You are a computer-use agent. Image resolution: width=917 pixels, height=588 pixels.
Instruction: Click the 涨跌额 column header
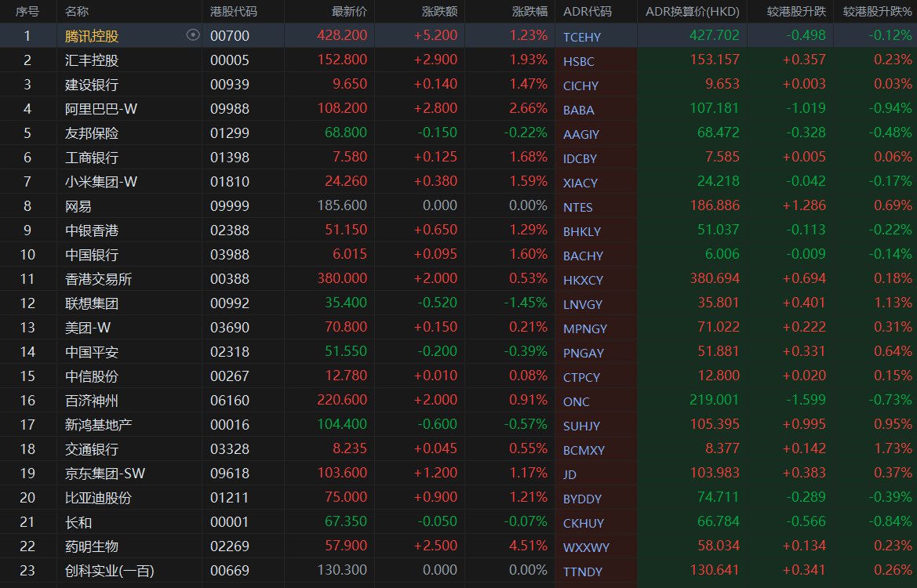click(439, 12)
